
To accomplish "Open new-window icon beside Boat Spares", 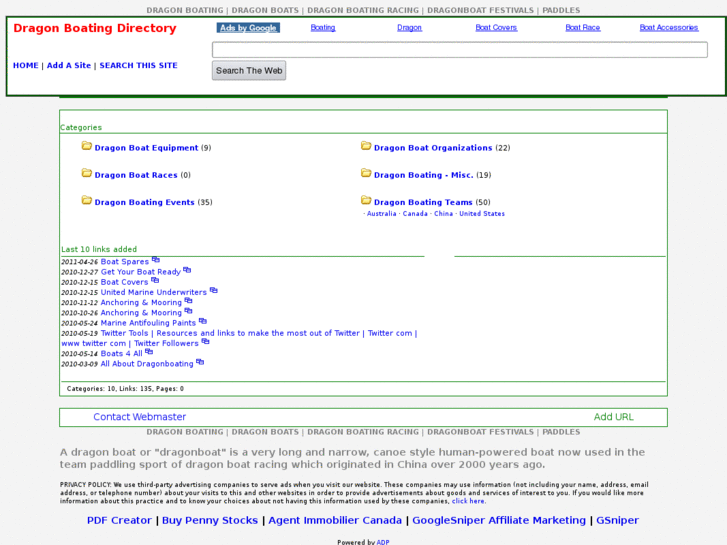I will (x=156, y=260).
